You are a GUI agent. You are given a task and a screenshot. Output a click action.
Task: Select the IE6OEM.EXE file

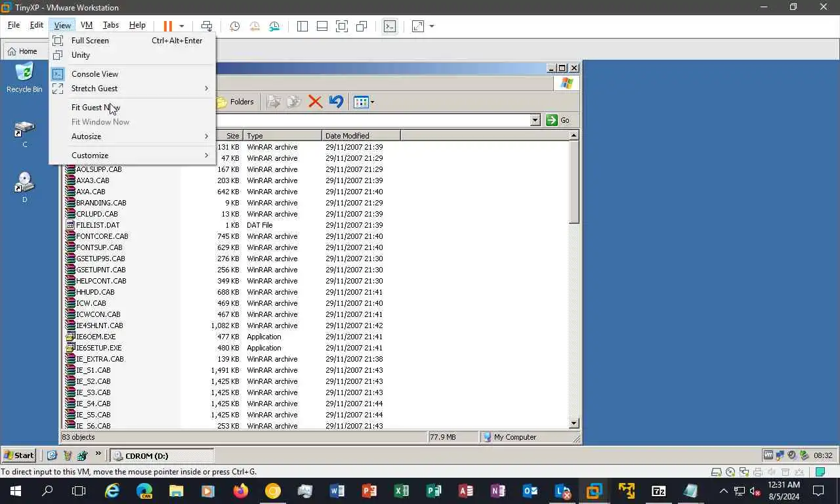click(91, 337)
